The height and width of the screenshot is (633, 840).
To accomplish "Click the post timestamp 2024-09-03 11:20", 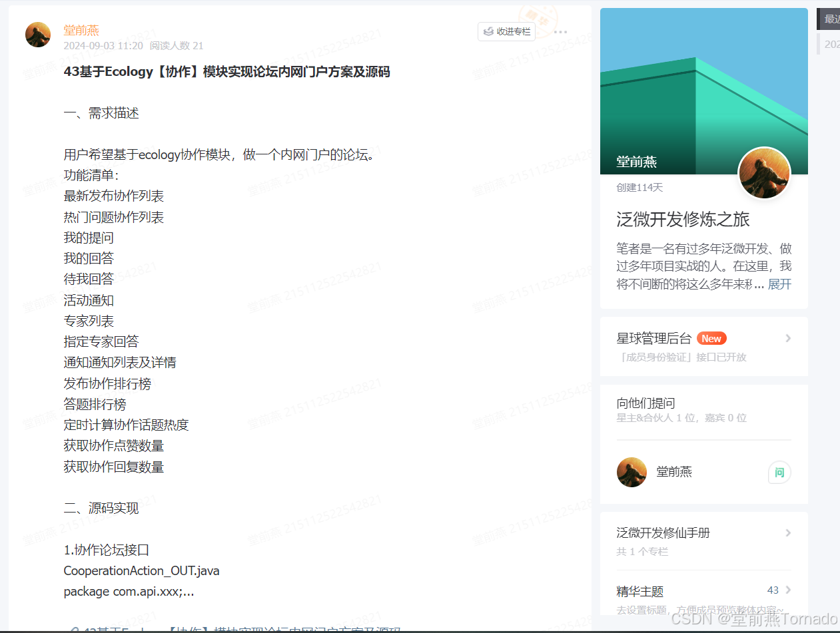I will [x=103, y=45].
